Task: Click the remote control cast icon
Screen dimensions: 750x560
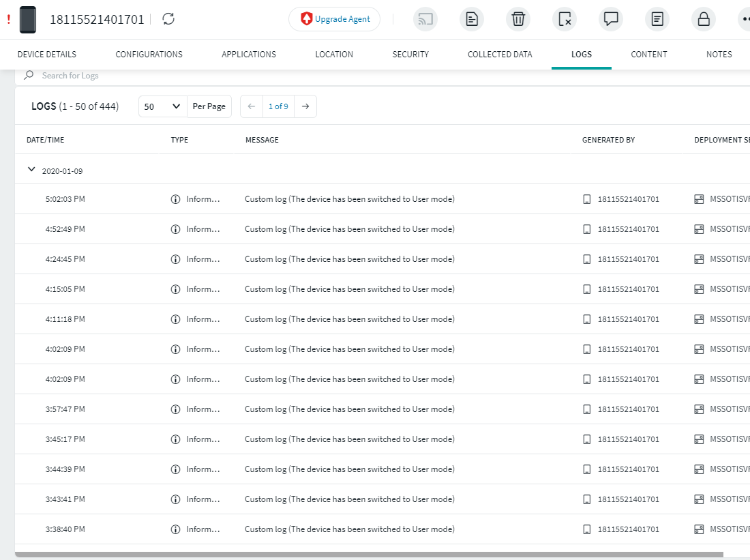Action: tap(425, 19)
